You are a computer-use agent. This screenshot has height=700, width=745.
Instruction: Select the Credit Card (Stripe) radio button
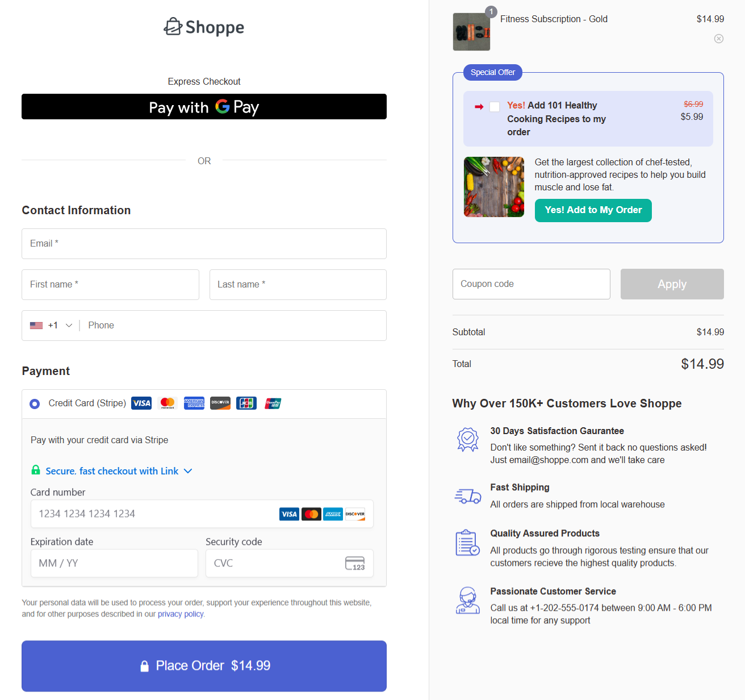pyautogui.click(x=34, y=403)
